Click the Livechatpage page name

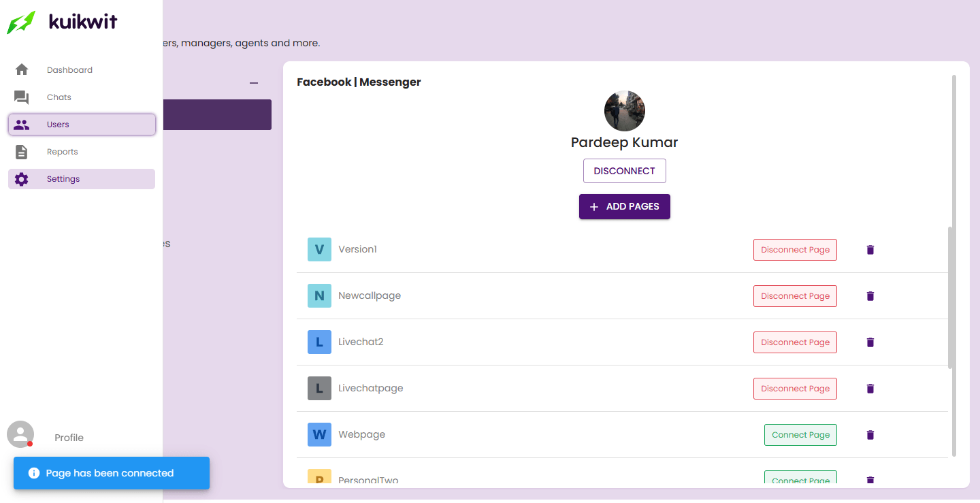(370, 388)
